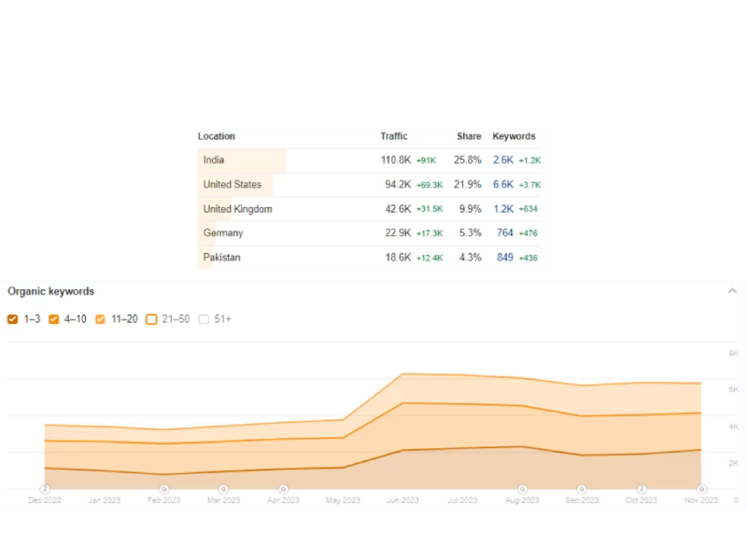This screenshot has height=560, width=747.
Task: Uncheck the 4–10 positions checkbox
Action: point(54,319)
